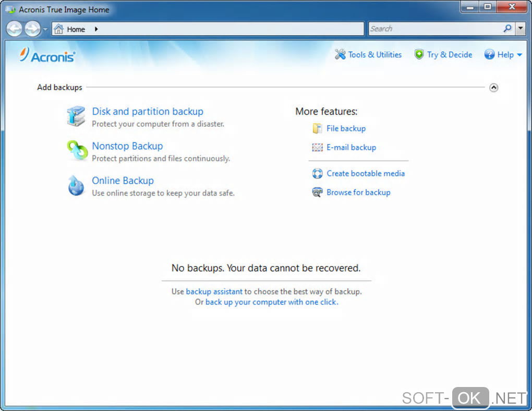
Task: Click the Tools & Utilities wrench icon
Action: [x=340, y=54]
